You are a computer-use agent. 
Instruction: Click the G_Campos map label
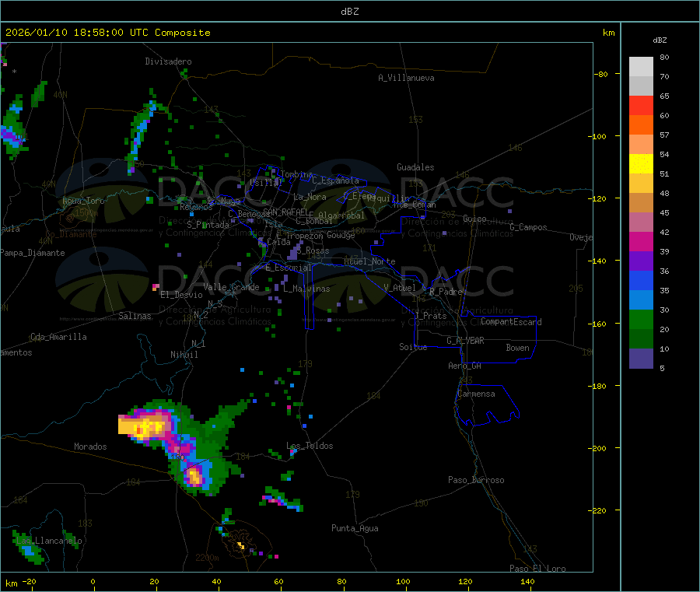tap(528, 227)
